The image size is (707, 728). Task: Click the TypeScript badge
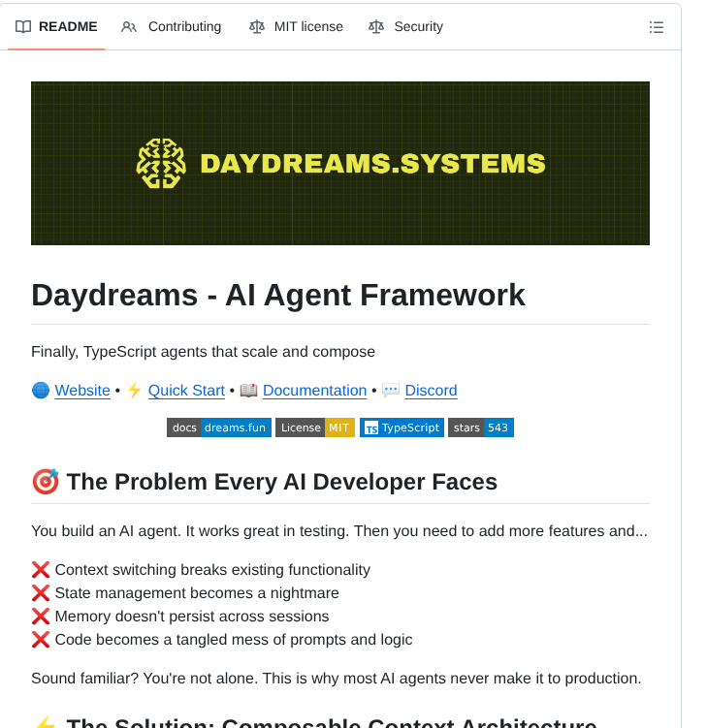(402, 427)
